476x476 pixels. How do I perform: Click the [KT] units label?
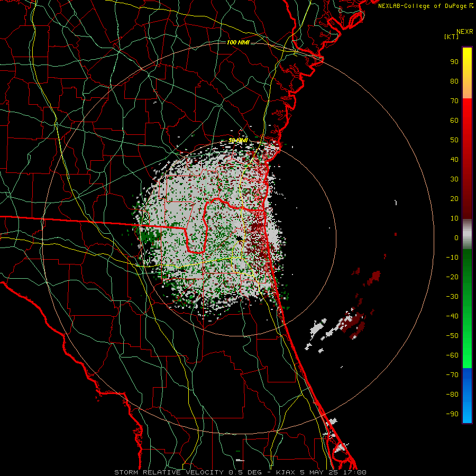(x=452, y=36)
